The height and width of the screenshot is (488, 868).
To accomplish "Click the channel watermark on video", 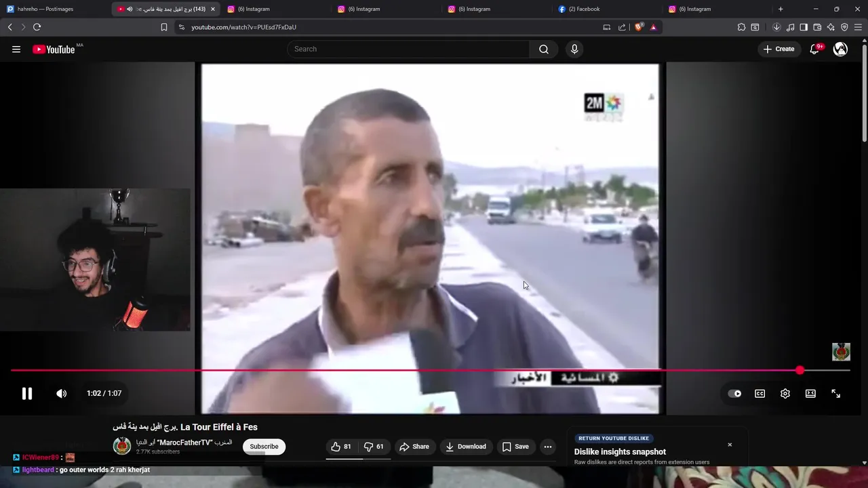I will tap(841, 352).
